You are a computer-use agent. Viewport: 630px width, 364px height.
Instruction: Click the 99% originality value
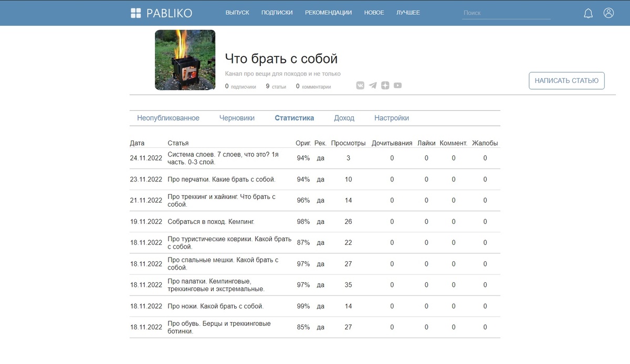coord(303,306)
